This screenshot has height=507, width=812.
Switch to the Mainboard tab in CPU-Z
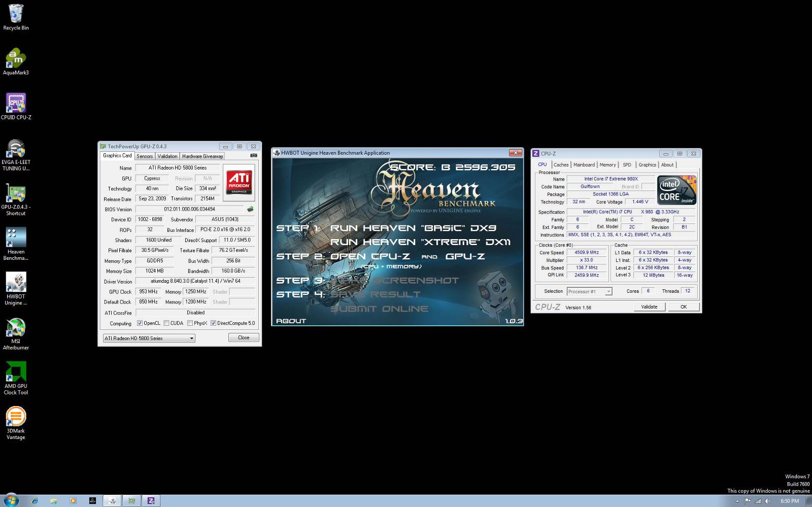[x=584, y=164]
